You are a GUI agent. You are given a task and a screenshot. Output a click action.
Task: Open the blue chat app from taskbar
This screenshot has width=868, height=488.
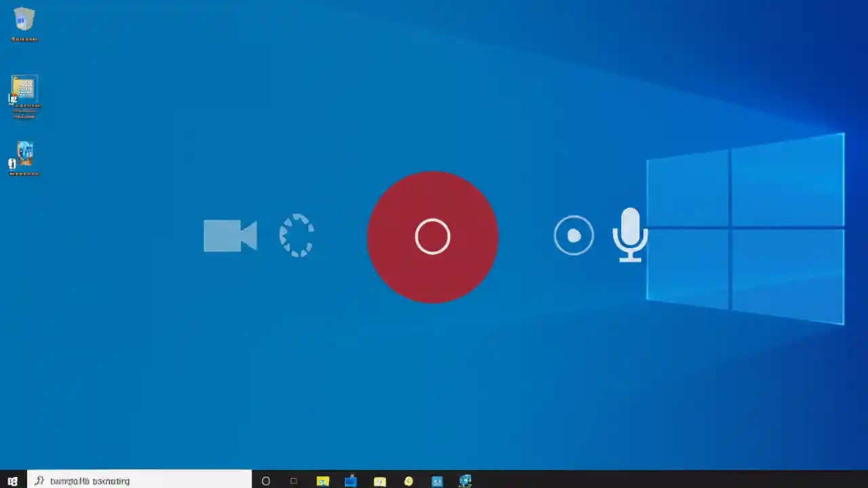coord(437,481)
